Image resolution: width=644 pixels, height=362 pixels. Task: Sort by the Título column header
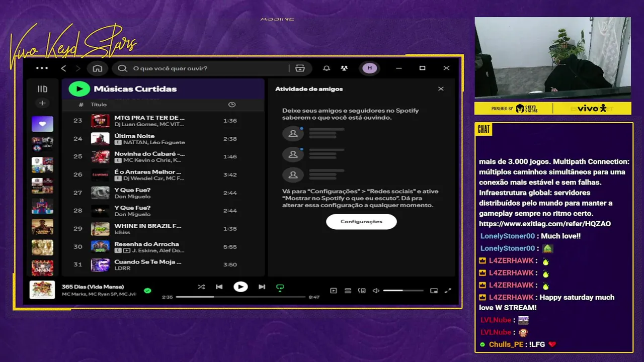99,105
